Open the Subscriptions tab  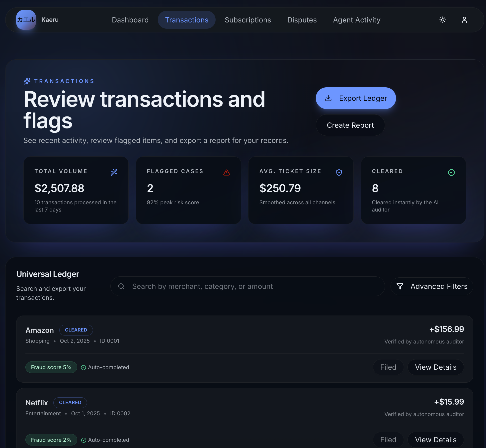[x=248, y=20]
